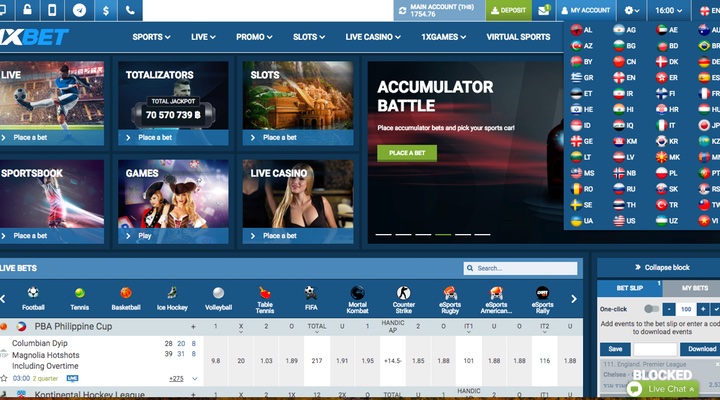This screenshot has width=720, height=400.
Task: Click the 1XBET logo
Action: [x=34, y=37]
